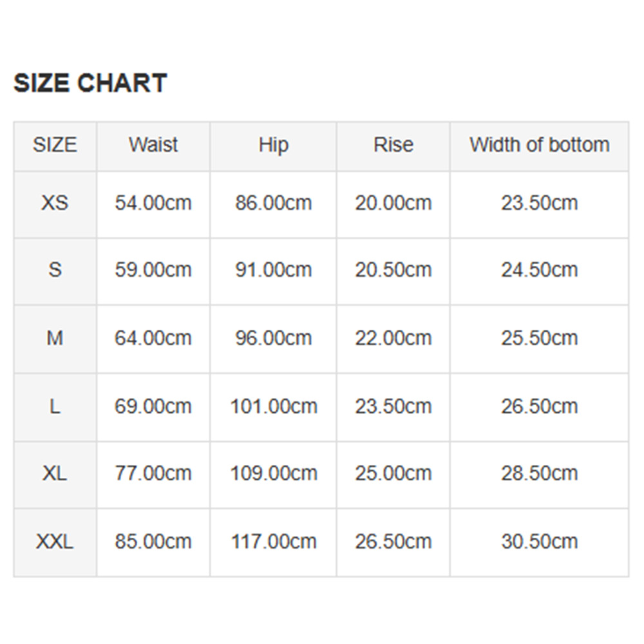Image resolution: width=644 pixels, height=644 pixels.
Task: Click the Waist column header
Action: 153,145
